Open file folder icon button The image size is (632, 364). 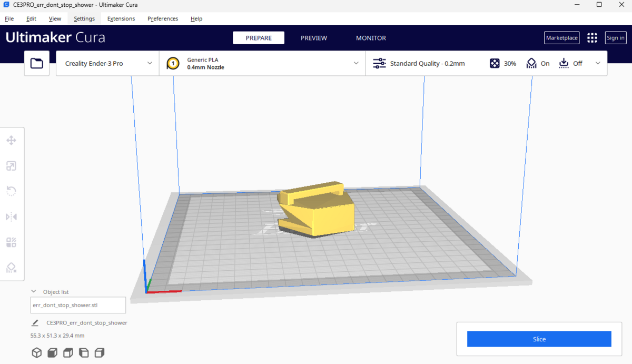pos(37,63)
